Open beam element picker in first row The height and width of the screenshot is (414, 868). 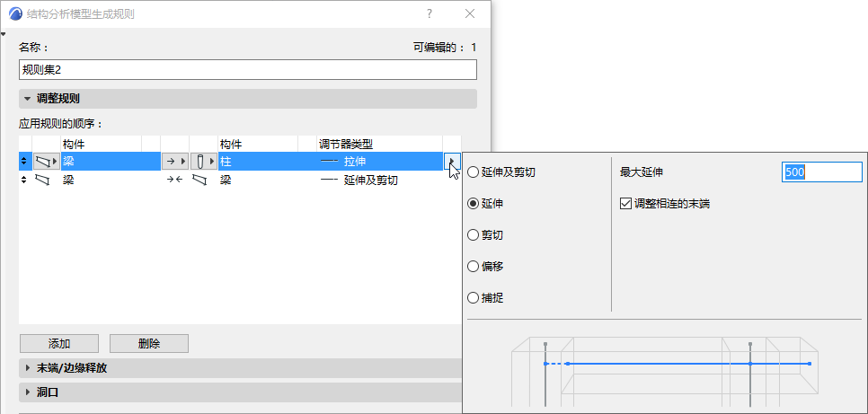click(47, 162)
